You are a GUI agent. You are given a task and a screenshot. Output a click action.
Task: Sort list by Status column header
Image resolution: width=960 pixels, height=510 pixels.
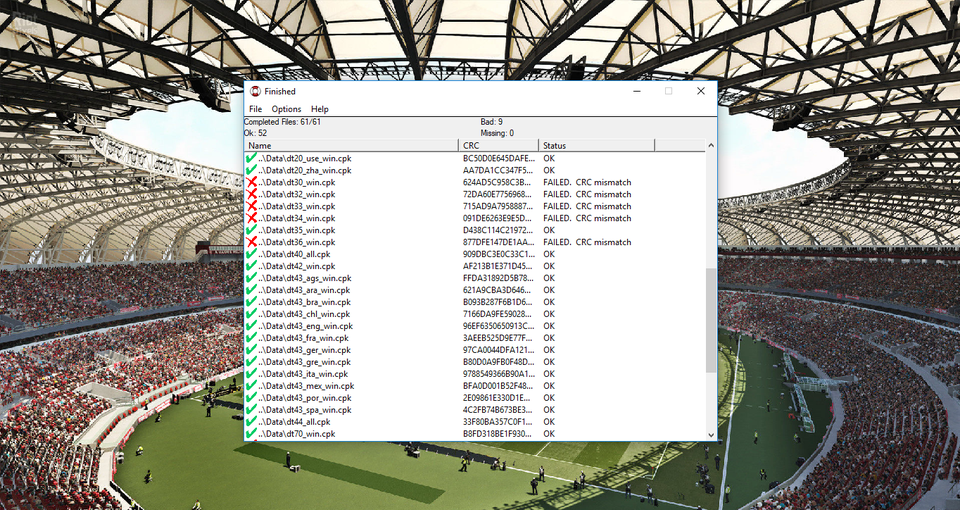[x=597, y=146]
